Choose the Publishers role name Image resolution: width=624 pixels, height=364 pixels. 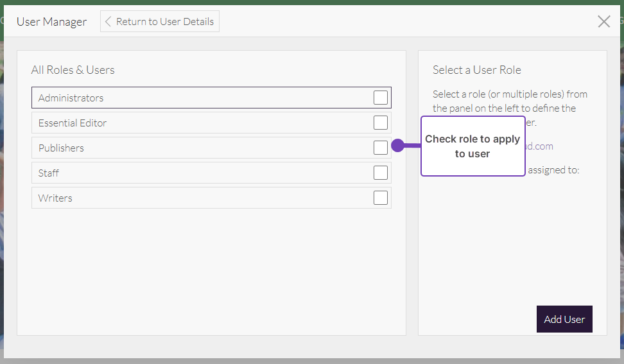tap(61, 148)
